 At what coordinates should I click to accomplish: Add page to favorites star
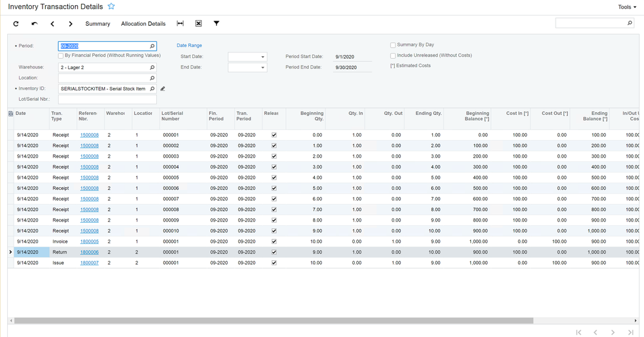point(111,6)
